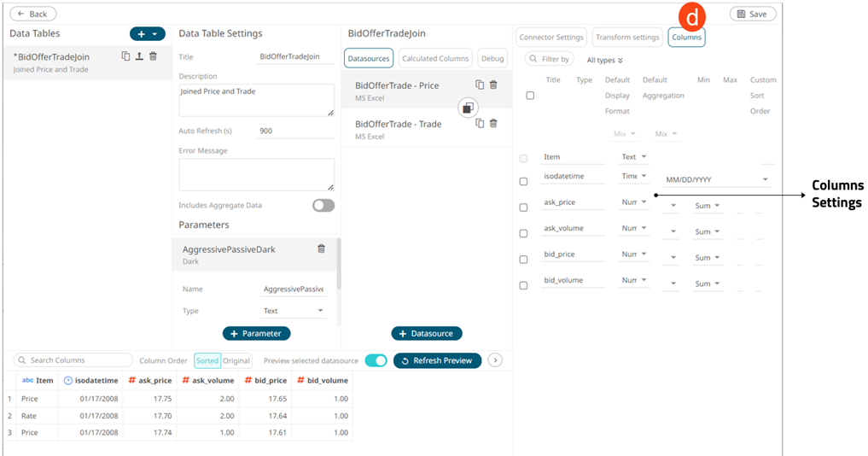Remove the AggressivePassiveDark parameter
Screen dimensions: 868x456
point(321,248)
